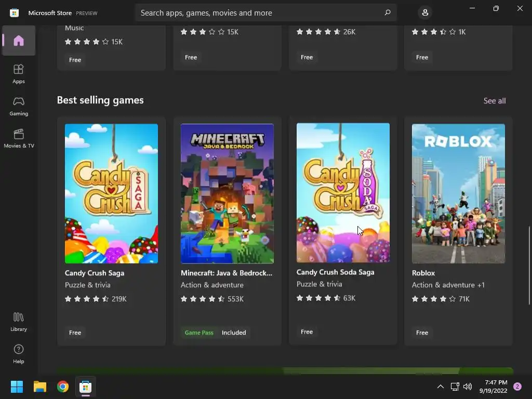Click the search magnifier icon
The height and width of the screenshot is (399, 532).
coord(388,12)
